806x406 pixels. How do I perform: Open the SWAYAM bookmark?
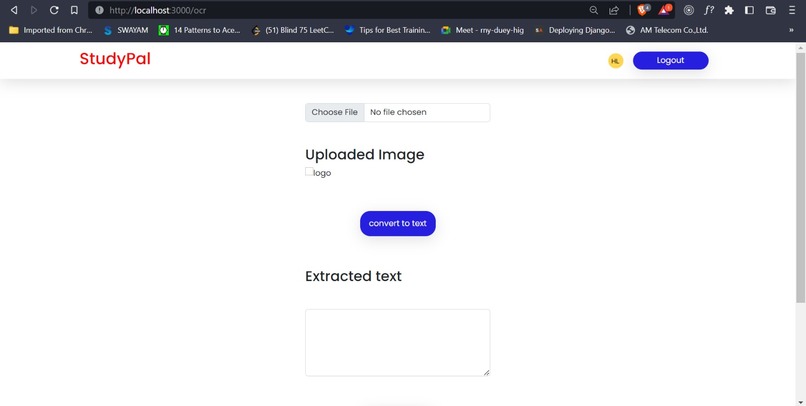tap(126, 30)
